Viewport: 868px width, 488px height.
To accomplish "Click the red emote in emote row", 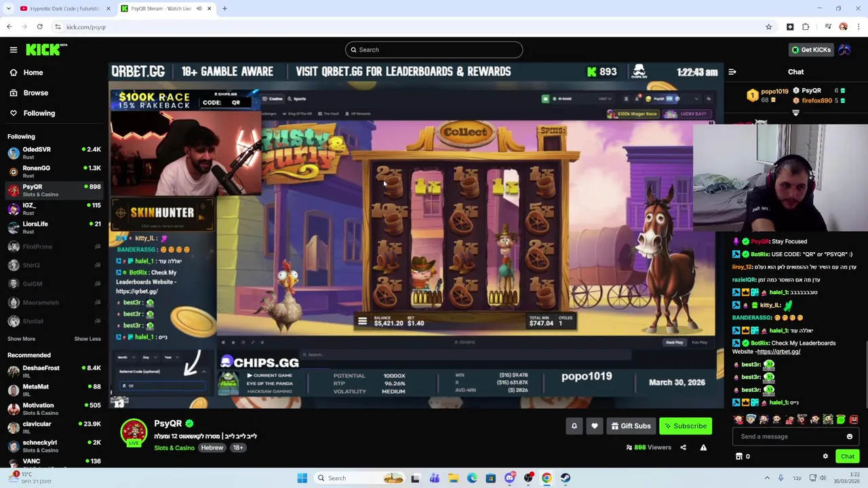I will coord(854,420).
